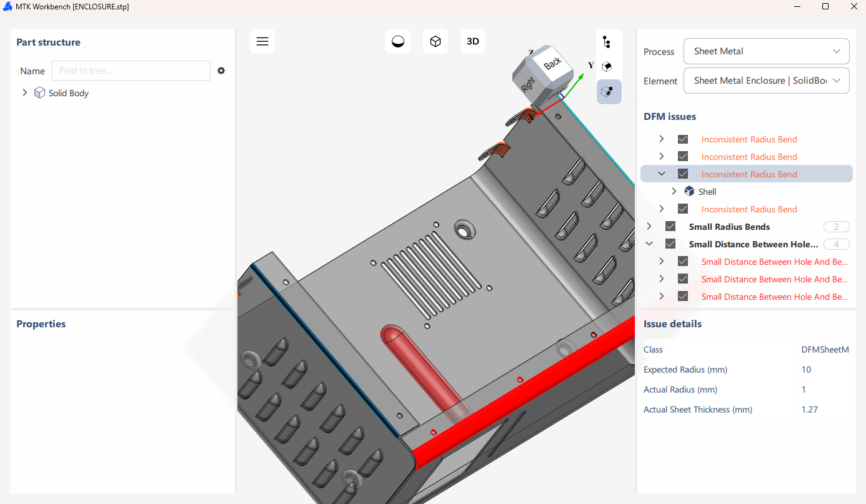The height and width of the screenshot is (504, 866).
Task: Open tree settings gear icon
Action: click(221, 71)
